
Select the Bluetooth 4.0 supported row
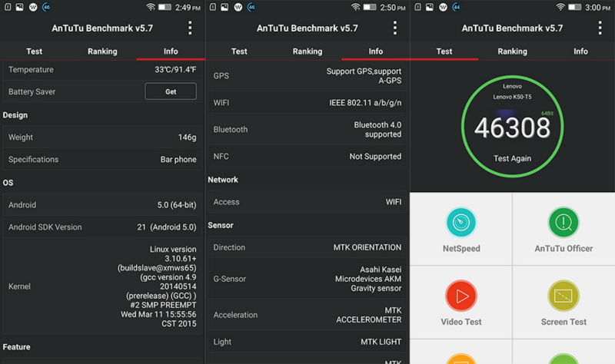307,129
